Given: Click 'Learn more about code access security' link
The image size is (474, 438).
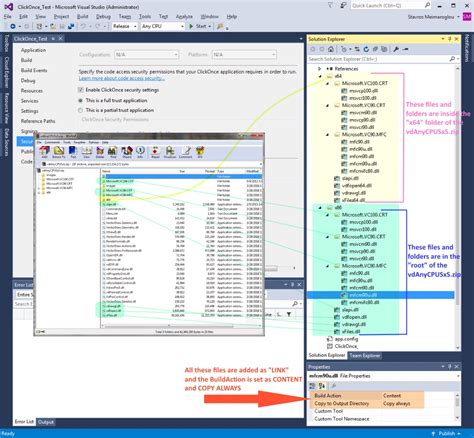Looking at the screenshot, I should click(121, 78).
